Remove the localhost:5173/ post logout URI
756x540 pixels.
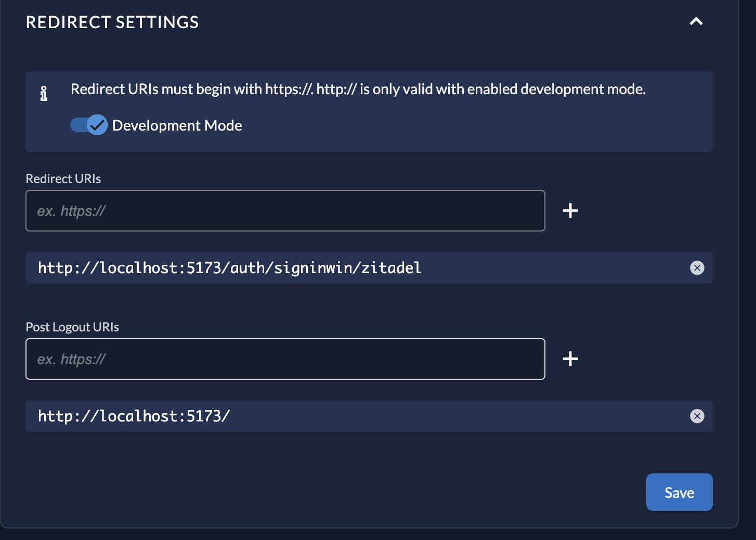[x=697, y=416]
